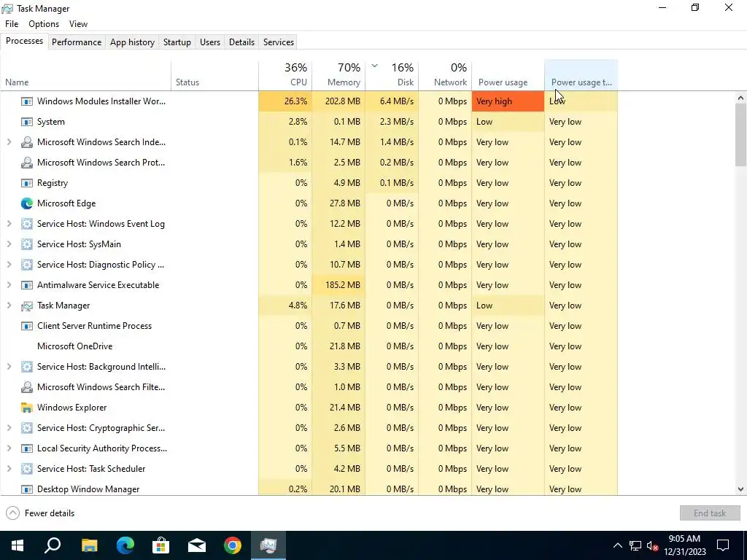
Task: Click the Registry process icon
Action: [x=27, y=183]
